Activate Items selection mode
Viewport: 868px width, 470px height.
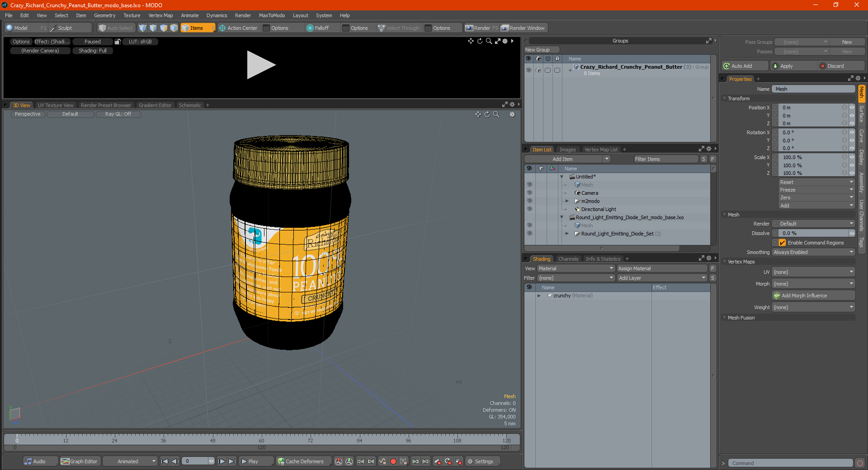pos(198,28)
